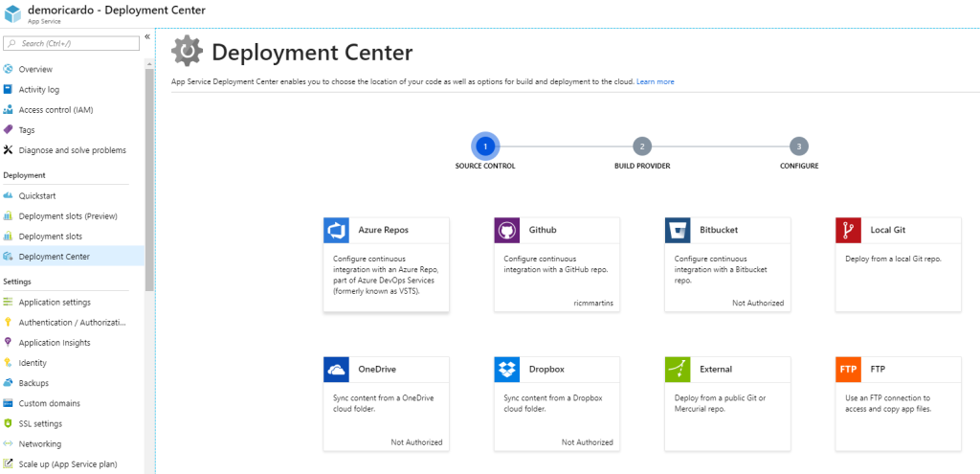Image resolution: width=980 pixels, height=474 pixels.
Task: Click the Backups cloud icon
Action: coord(8,383)
